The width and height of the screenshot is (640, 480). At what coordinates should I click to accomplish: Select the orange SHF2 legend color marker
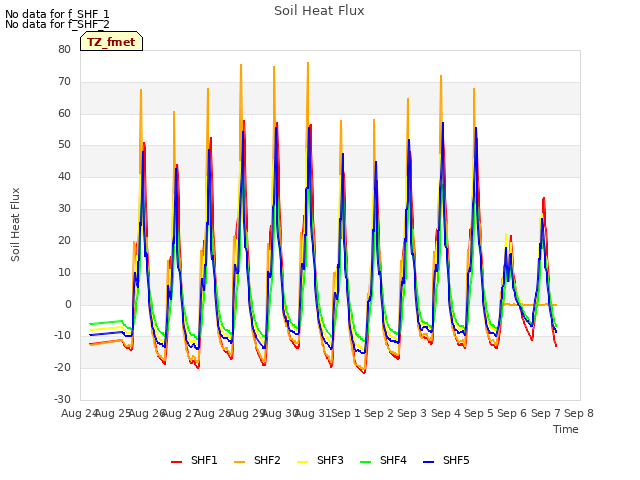[x=240, y=462]
